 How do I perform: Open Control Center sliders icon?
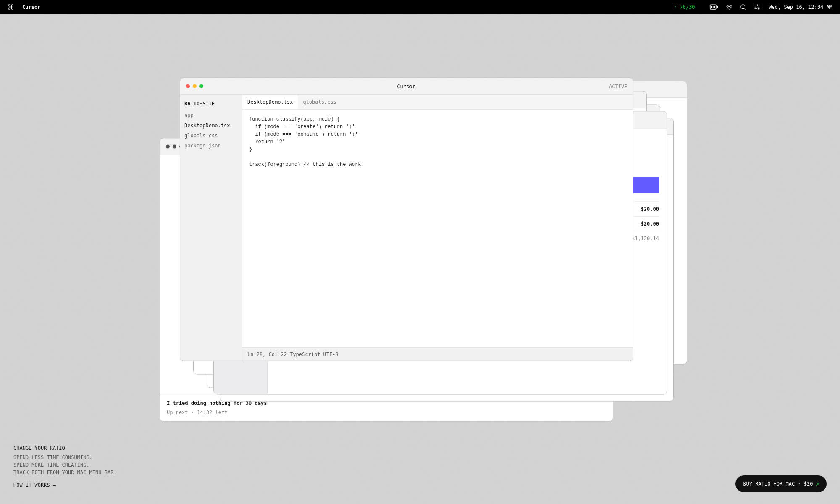tap(757, 7)
